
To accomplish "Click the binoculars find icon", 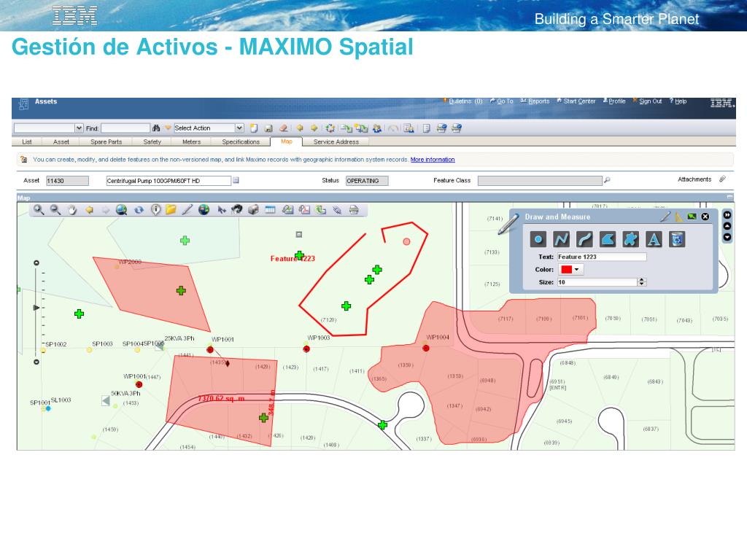I will tap(156, 128).
